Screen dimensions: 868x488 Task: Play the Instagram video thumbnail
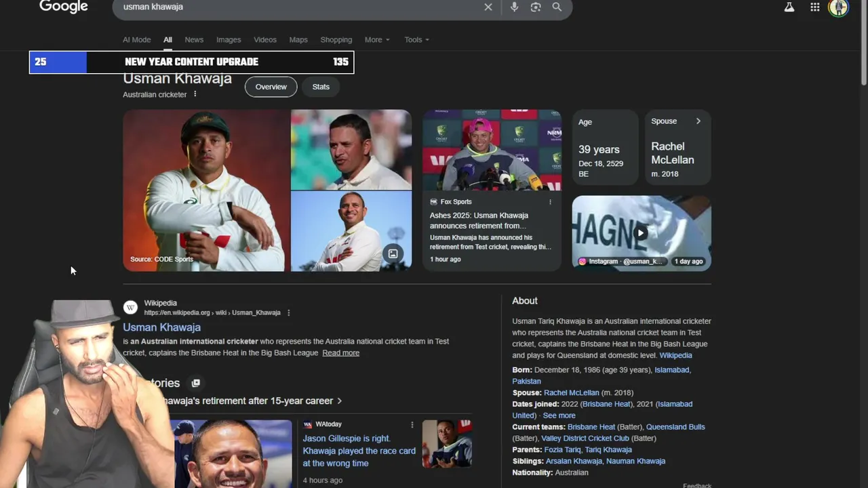pos(641,233)
